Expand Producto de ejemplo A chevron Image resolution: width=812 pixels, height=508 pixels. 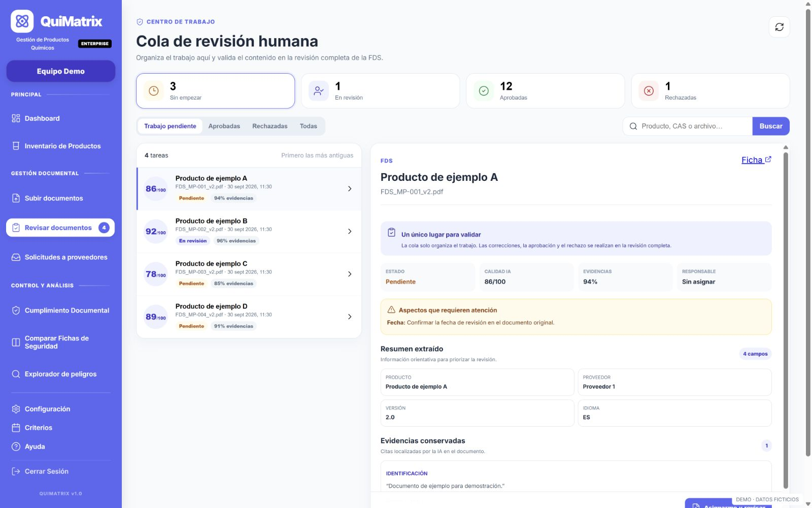coord(350,188)
